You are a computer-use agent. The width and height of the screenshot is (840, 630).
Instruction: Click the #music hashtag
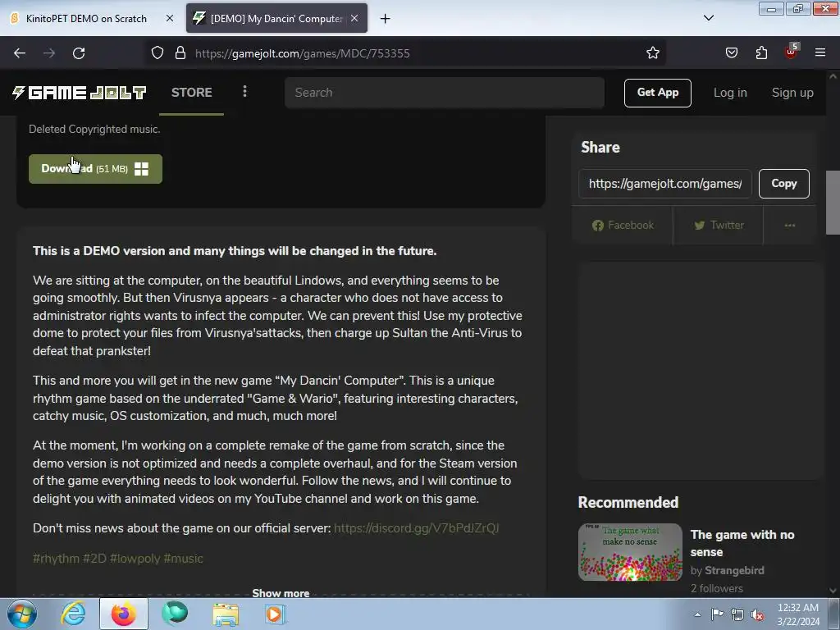[x=183, y=559]
